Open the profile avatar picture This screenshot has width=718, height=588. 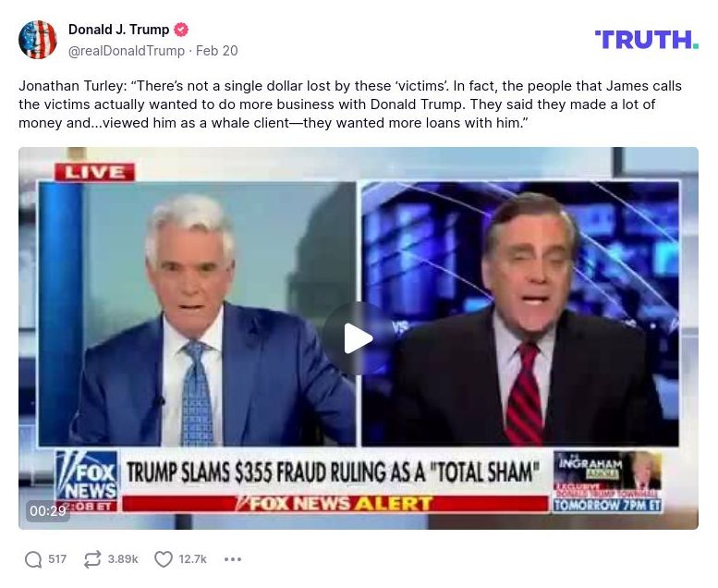click(38, 40)
